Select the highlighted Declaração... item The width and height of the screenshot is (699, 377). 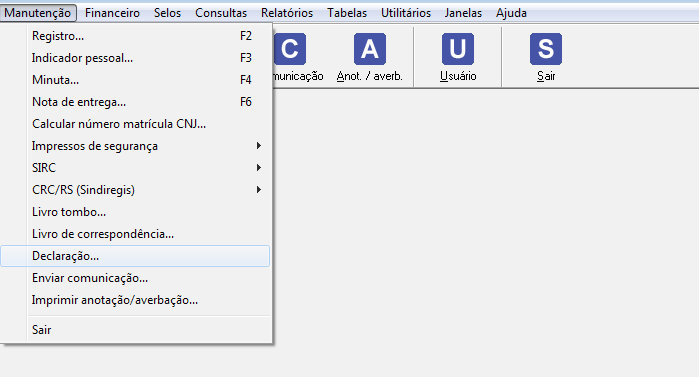point(136,256)
